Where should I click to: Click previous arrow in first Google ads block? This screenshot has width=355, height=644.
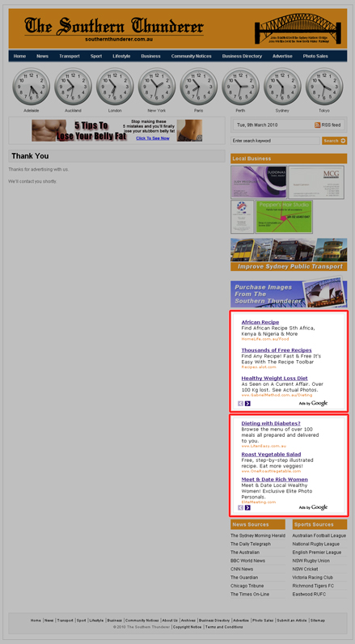pos(240,404)
